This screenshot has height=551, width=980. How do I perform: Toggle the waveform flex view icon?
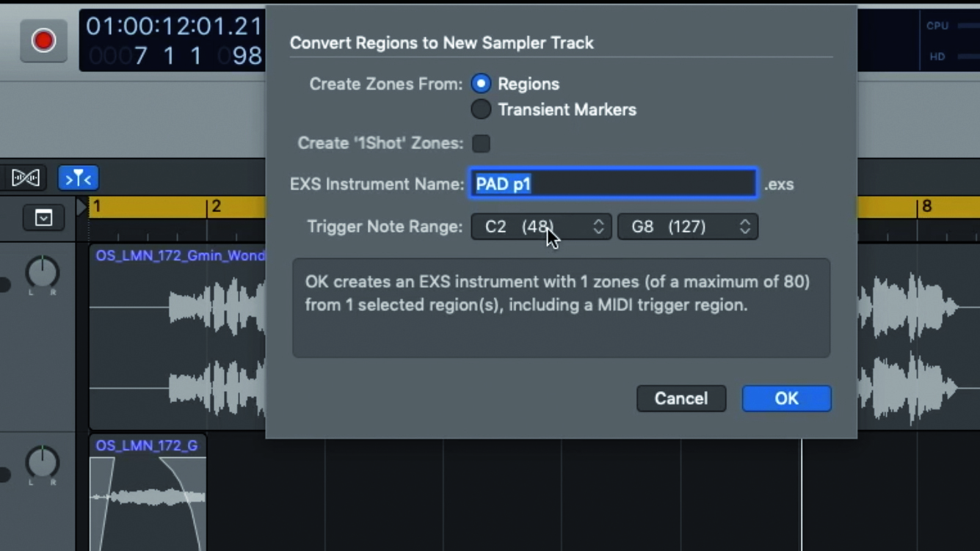tap(26, 178)
